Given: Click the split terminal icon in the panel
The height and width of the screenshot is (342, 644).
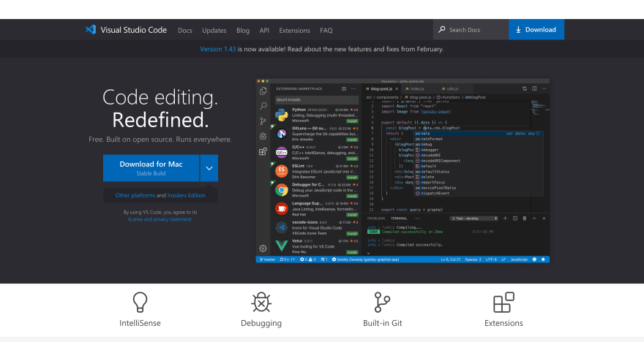Looking at the screenshot, I should pyautogui.click(x=515, y=218).
